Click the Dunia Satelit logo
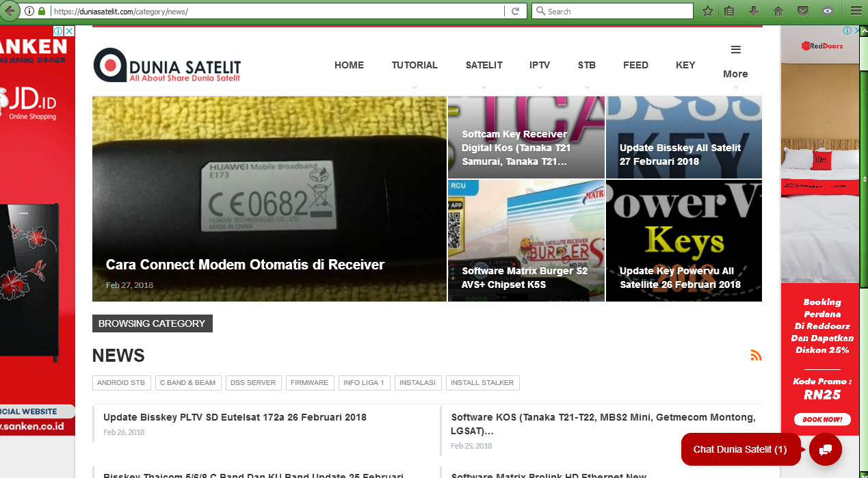 166,66
